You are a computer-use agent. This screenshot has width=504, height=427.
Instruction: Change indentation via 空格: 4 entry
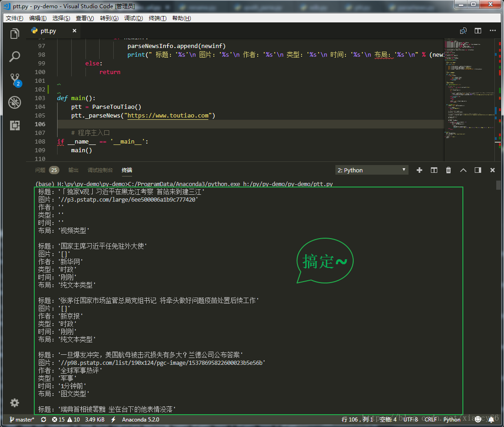[x=388, y=419]
